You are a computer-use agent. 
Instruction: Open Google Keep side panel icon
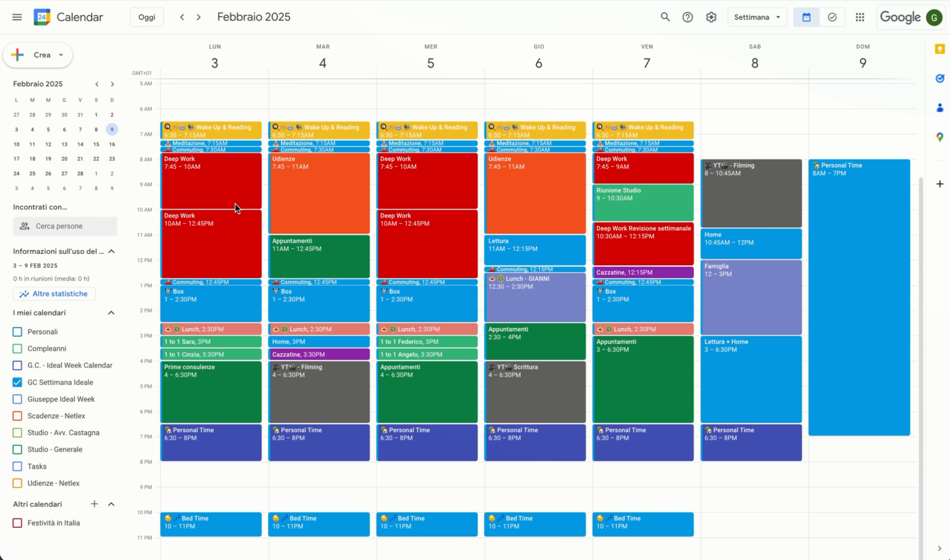pyautogui.click(x=940, y=49)
